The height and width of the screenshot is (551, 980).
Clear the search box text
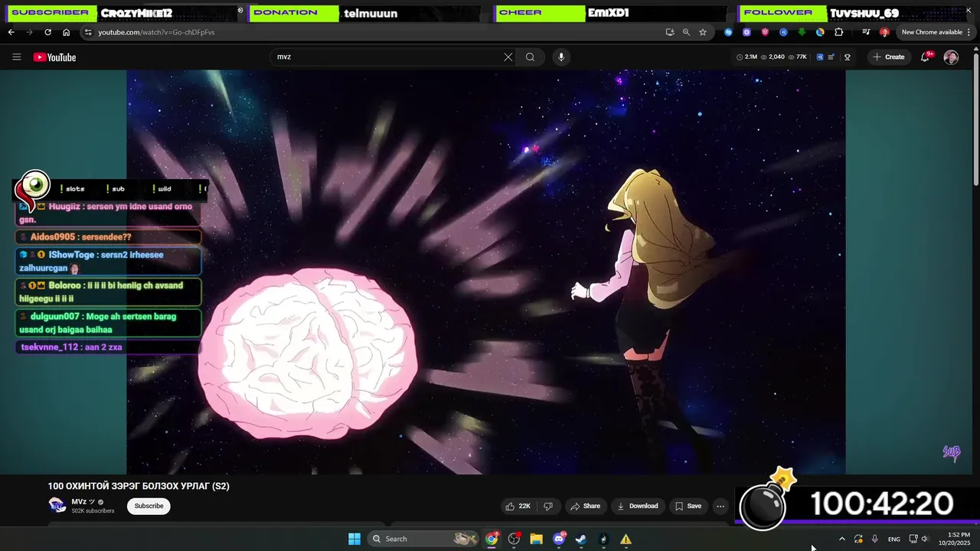tap(508, 57)
